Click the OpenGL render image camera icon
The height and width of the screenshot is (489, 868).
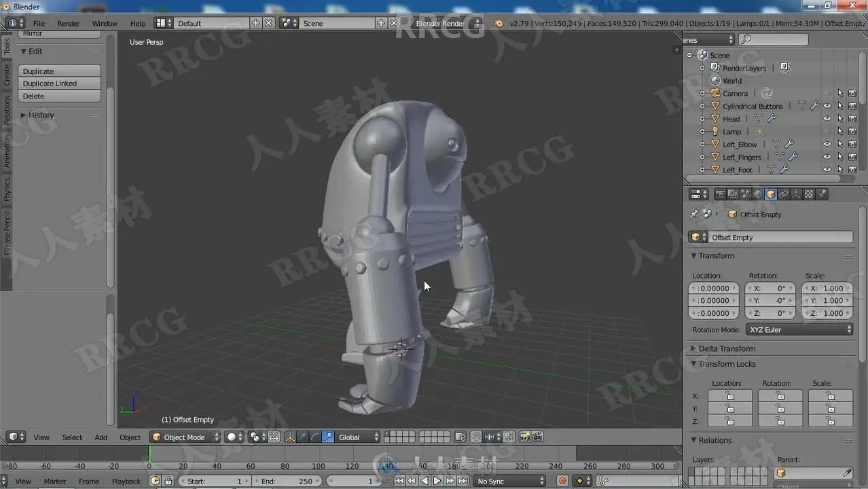point(524,437)
